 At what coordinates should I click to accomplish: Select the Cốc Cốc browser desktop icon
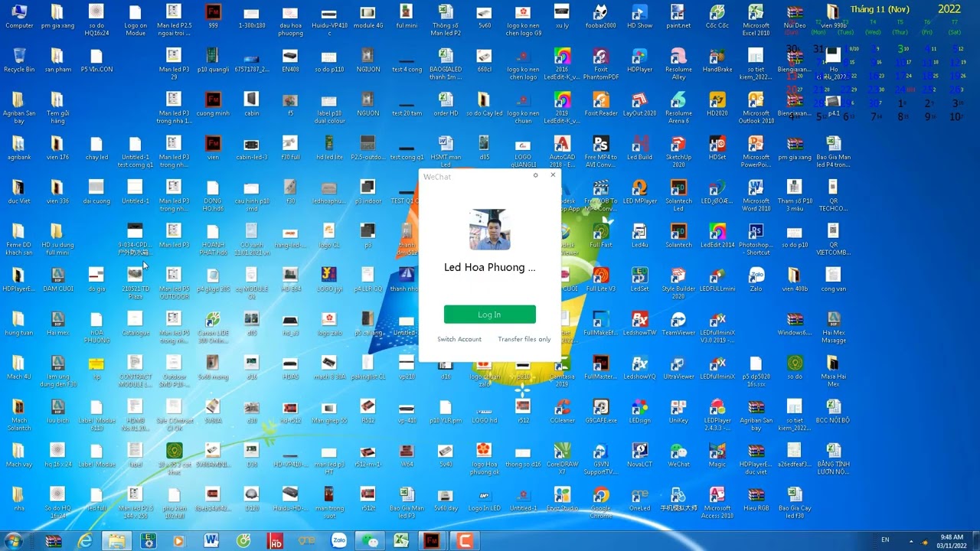(x=717, y=17)
